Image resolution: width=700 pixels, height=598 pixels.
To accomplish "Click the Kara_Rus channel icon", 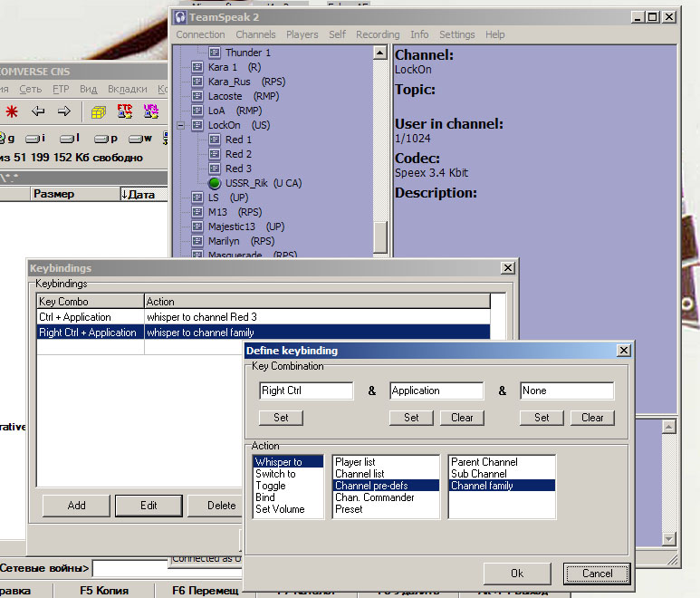I will (x=197, y=82).
